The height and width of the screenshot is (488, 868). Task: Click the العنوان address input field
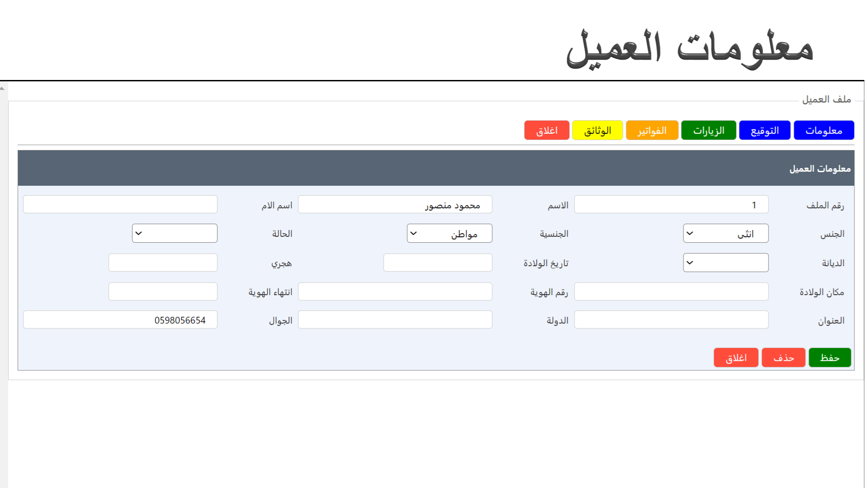tap(671, 320)
